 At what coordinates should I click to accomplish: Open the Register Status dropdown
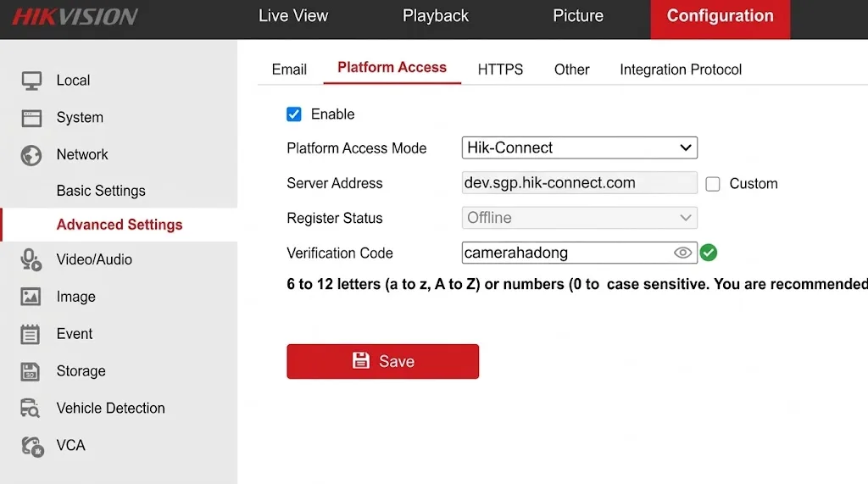pyautogui.click(x=580, y=218)
